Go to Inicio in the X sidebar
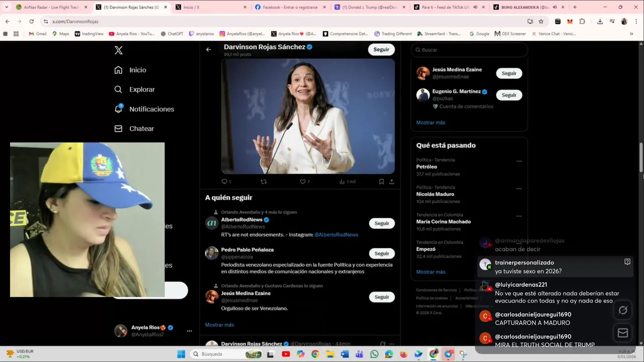 point(130,70)
